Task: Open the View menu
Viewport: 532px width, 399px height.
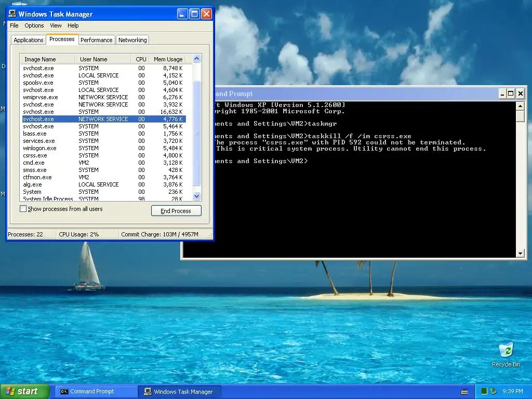Action: (x=56, y=25)
